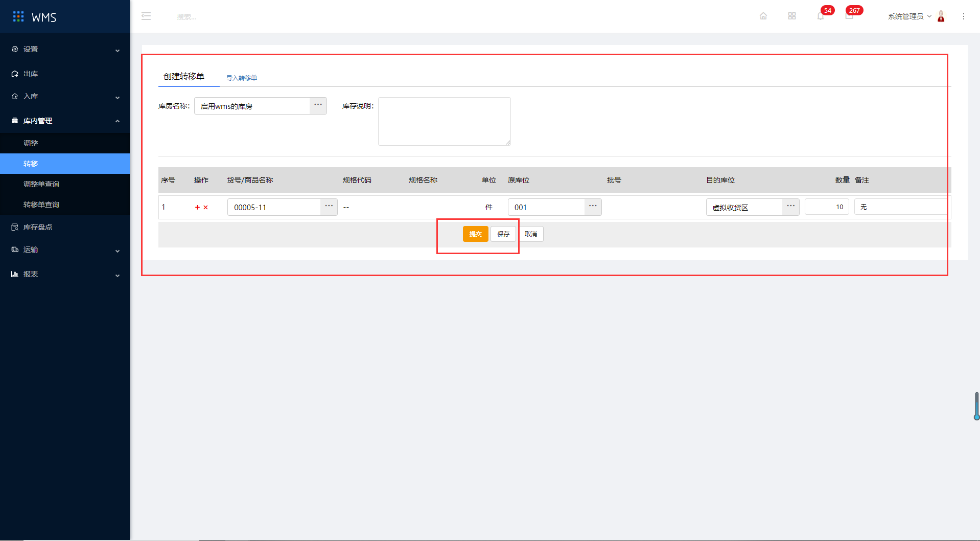This screenshot has height=541, width=980.
Task: Open messages icon with 267 badge
Action: [x=849, y=16]
